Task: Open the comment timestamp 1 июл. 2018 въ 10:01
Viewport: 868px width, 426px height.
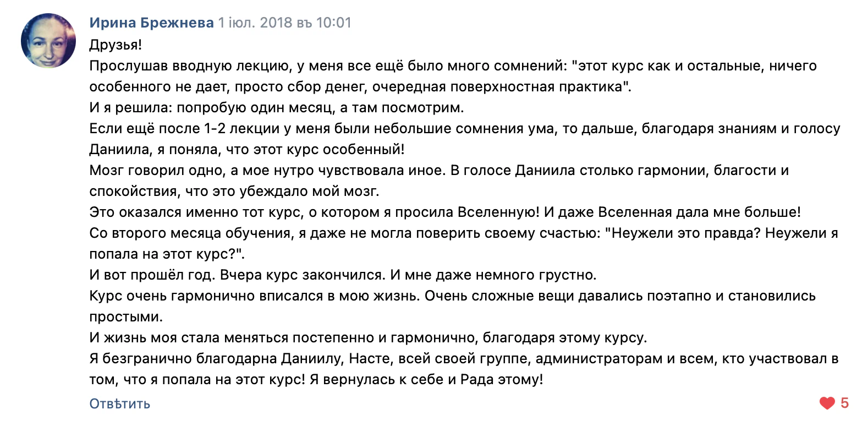Action: pos(285,23)
